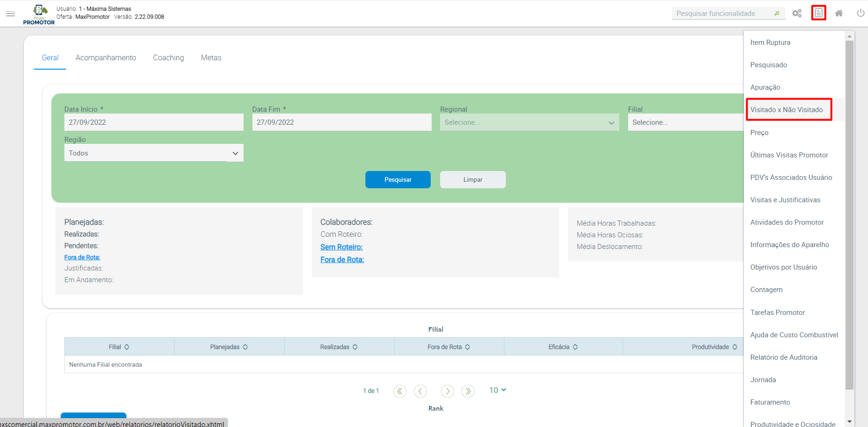868x427 pixels.
Task: Choose the Faturamento report
Action: pos(770,402)
